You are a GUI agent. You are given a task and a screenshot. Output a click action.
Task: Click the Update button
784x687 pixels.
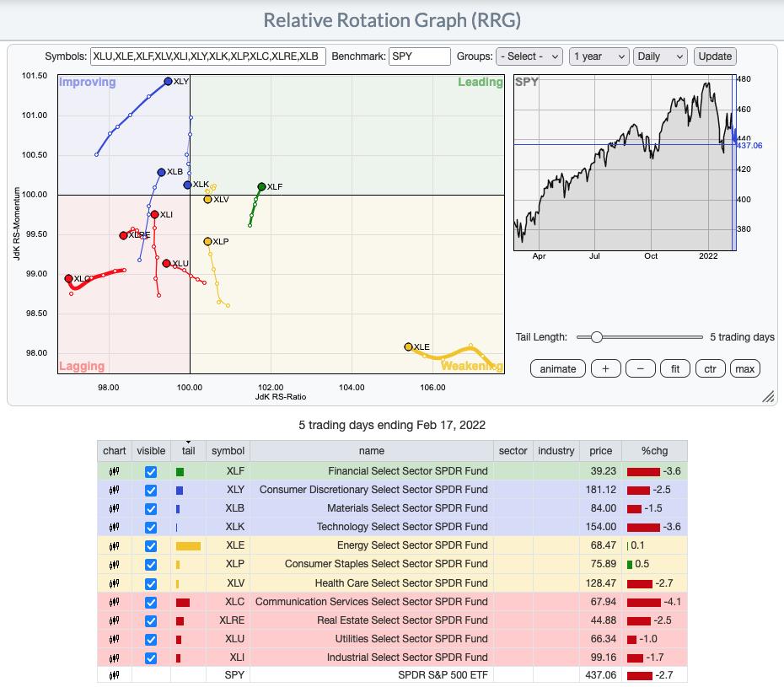[715, 56]
